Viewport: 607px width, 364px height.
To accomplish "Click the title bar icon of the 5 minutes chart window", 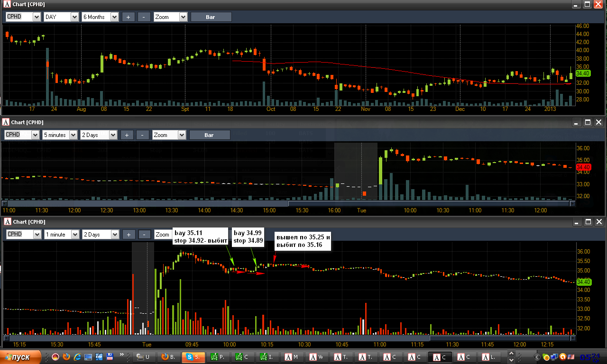I will pyautogui.click(x=6, y=122).
